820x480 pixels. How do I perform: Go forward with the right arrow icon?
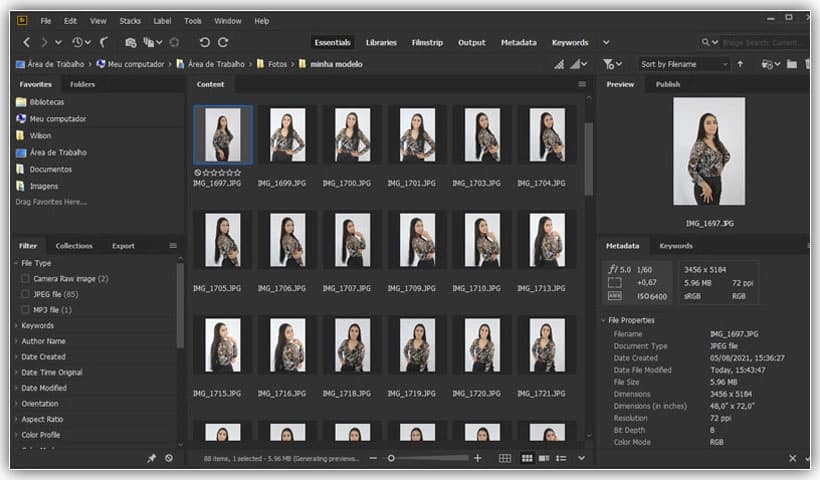click(x=44, y=42)
